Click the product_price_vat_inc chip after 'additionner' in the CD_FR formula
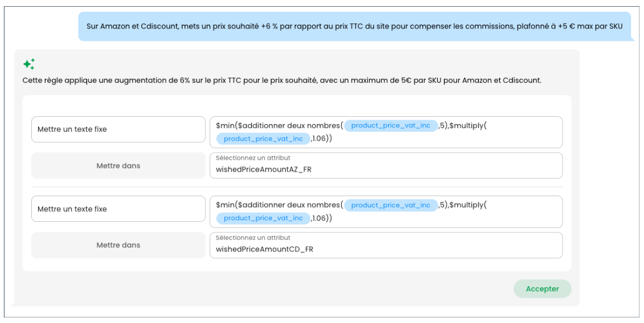This screenshot has width=644, height=323. (391, 205)
